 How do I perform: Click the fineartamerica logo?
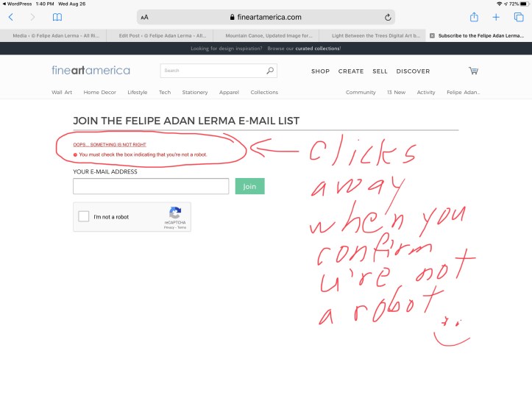click(91, 71)
